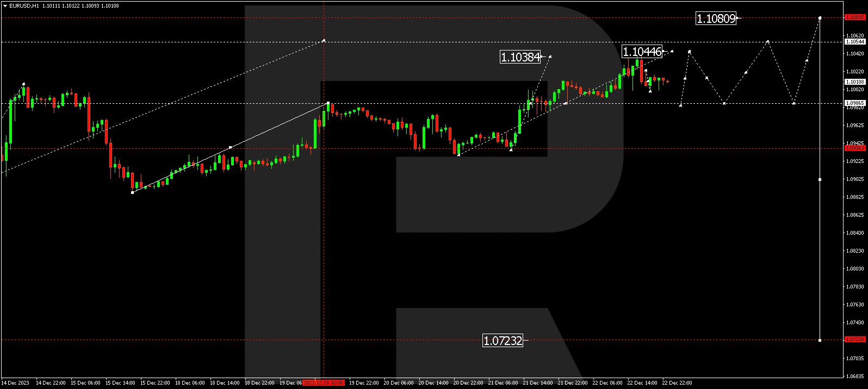Image resolution: width=868 pixels, height=389 pixels.
Task: Click the 1.09225 price scale value
Action: tap(855, 161)
